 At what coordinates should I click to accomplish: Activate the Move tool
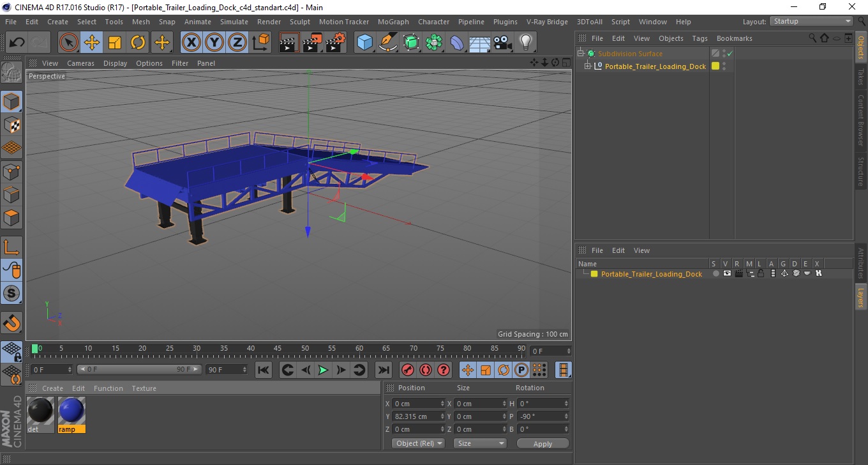(92, 43)
